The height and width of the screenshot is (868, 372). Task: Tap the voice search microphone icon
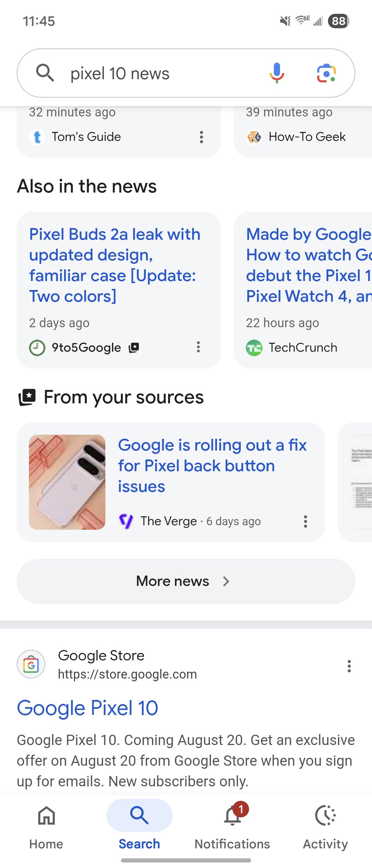click(x=277, y=73)
